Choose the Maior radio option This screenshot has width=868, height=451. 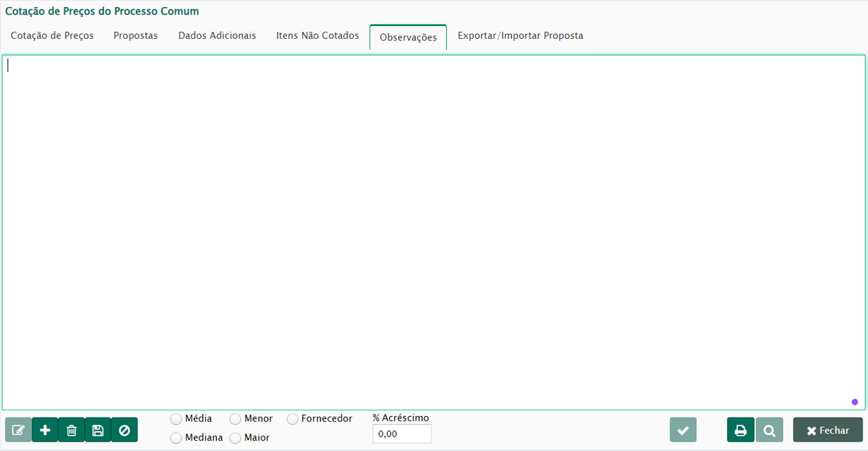pyautogui.click(x=235, y=438)
